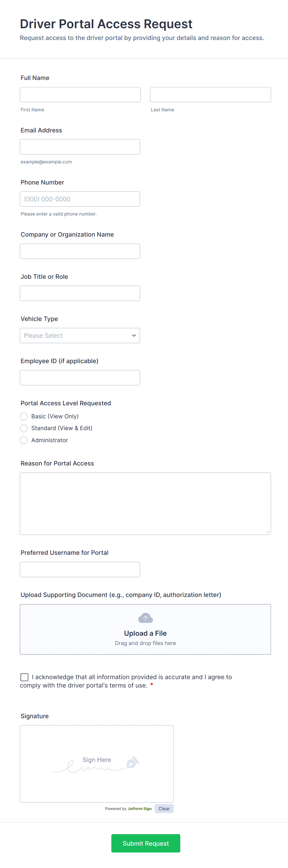Viewport: 288px width, 868px height.
Task: Click the Vehicle Type dropdown chevron
Action: [134, 336]
